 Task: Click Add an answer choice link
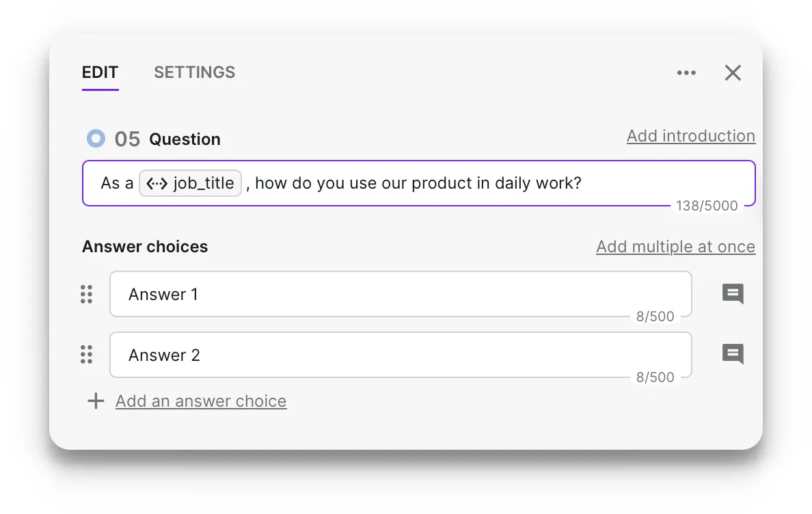point(201,401)
